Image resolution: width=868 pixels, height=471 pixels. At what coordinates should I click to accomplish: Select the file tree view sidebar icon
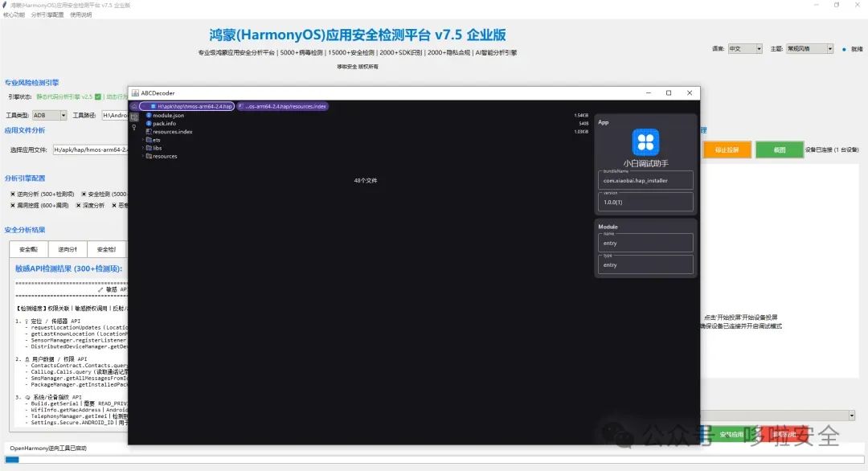[x=134, y=117]
